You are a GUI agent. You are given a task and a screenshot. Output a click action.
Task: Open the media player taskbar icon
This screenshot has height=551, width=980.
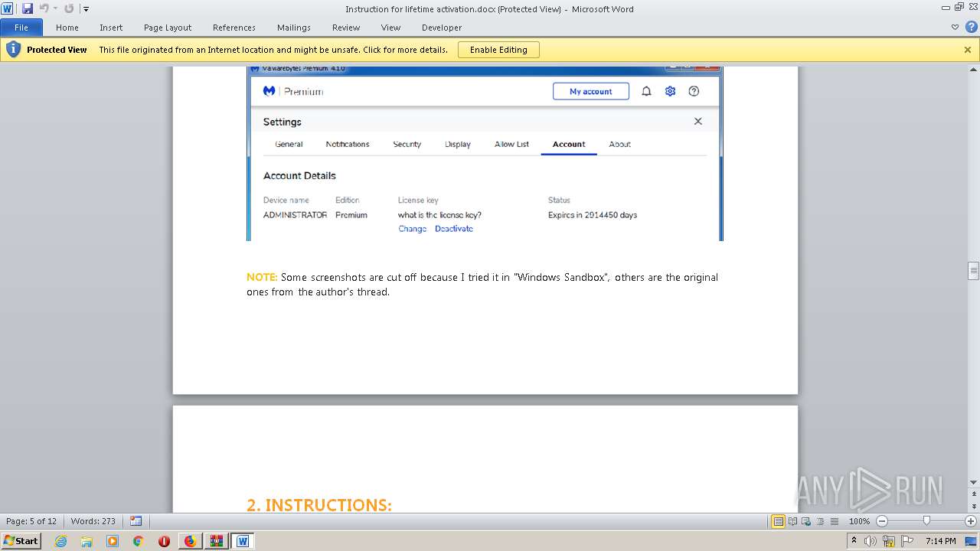(113, 541)
